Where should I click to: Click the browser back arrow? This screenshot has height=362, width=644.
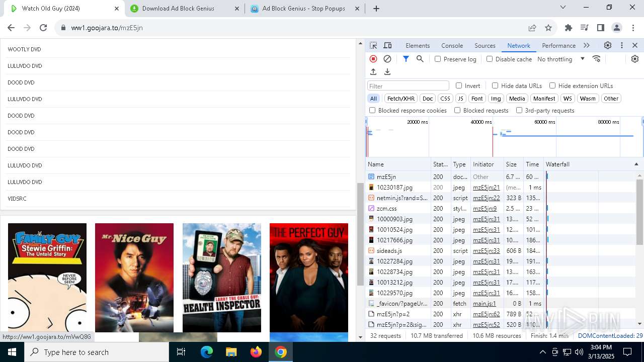click(11, 28)
